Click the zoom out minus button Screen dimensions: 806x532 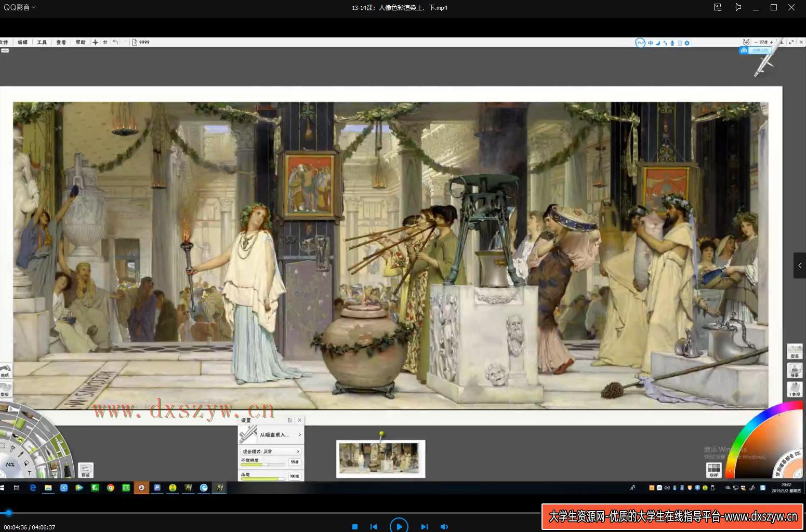(x=756, y=43)
